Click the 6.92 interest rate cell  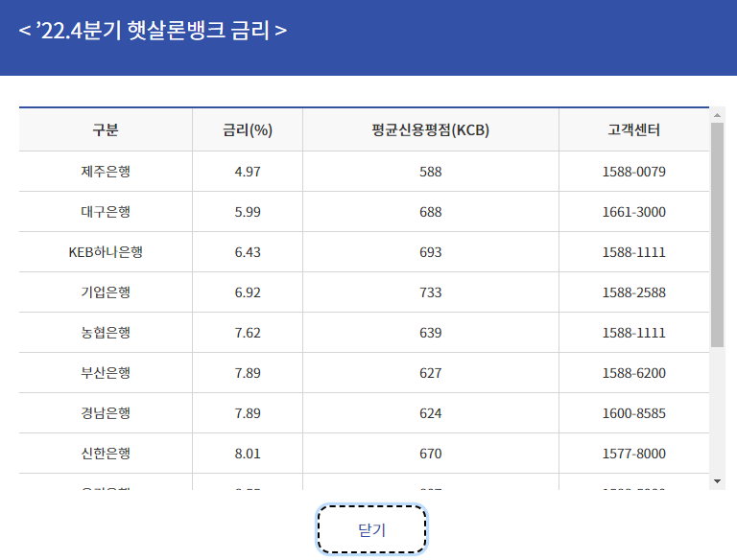(248, 292)
